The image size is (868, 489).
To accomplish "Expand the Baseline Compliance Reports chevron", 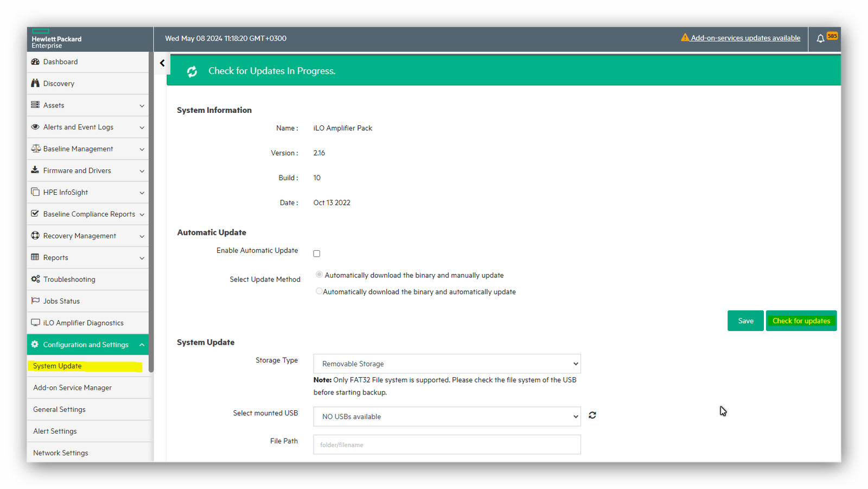I will click(142, 214).
